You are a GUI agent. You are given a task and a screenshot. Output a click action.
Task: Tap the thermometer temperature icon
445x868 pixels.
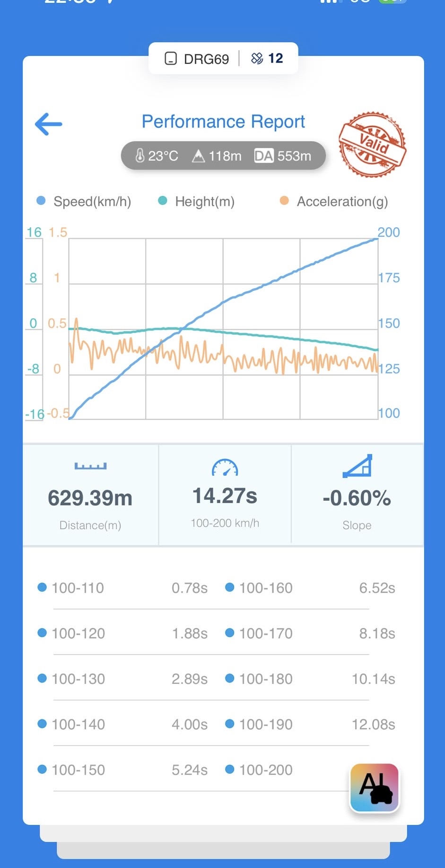click(x=140, y=155)
